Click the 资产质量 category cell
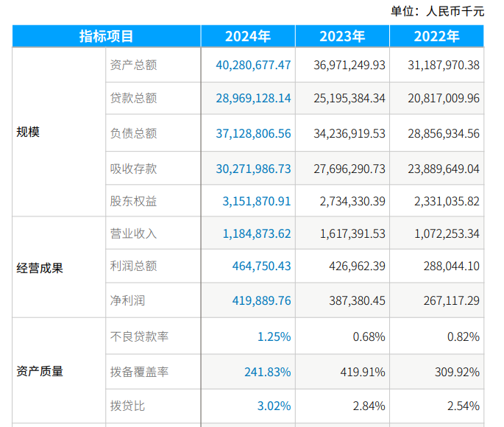This screenshot has width=504, height=427. pyautogui.click(x=40, y=371)
